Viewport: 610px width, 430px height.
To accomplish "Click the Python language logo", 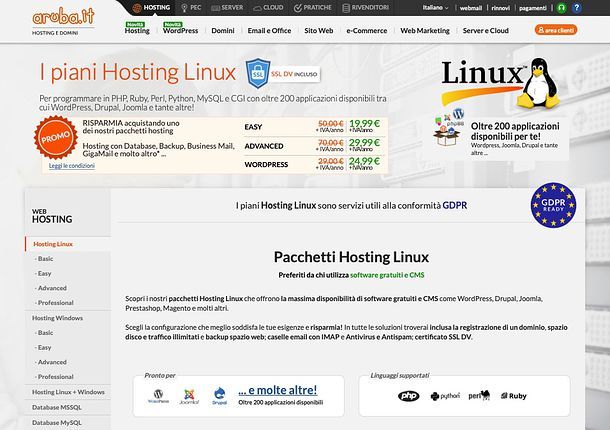I will 445,396.
